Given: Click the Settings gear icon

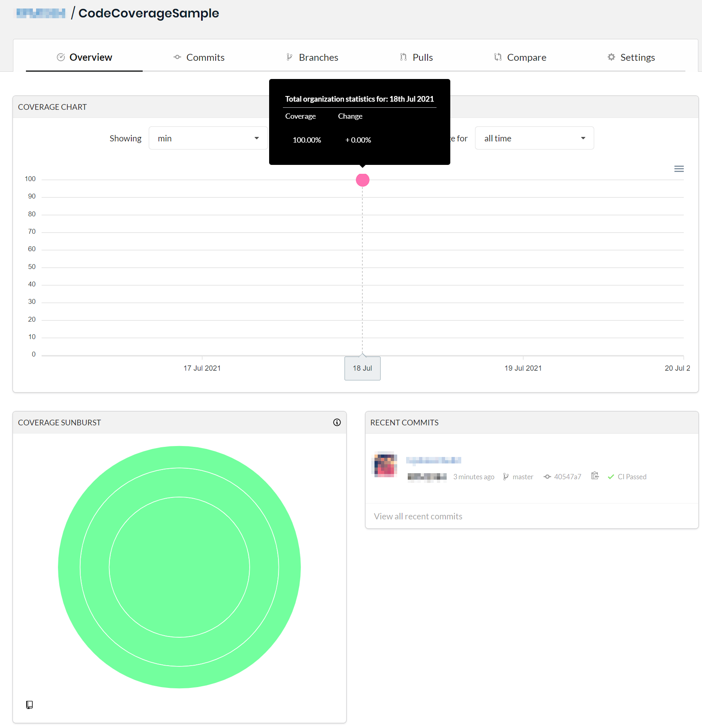Looking at the screenshot, I should pyautogui.click(x=611, y=57).
